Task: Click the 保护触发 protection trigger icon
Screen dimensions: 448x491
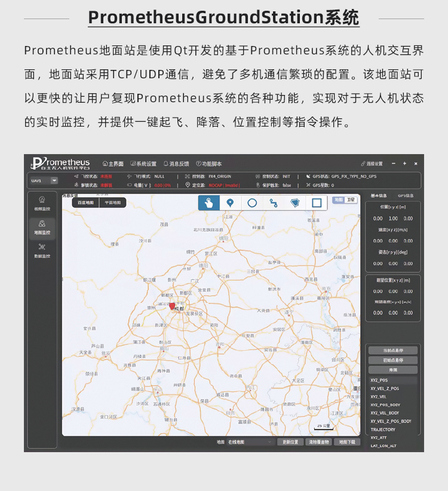Action: 257,185
